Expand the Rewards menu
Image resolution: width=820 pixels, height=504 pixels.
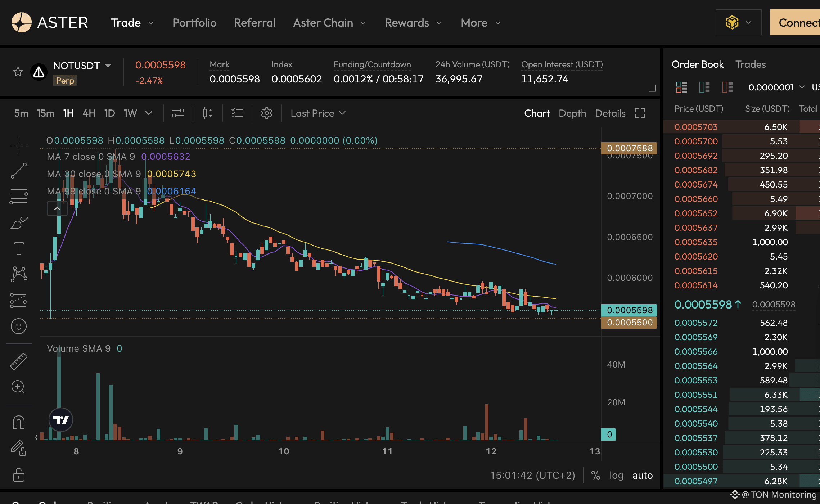pyautogui.click(x=413, y=23)
